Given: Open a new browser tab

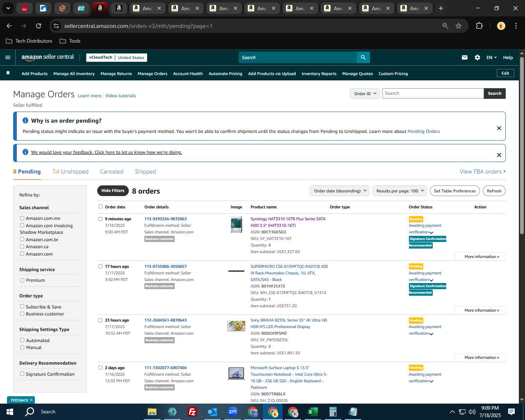Looking at the screenshot, I should [441, 8].
